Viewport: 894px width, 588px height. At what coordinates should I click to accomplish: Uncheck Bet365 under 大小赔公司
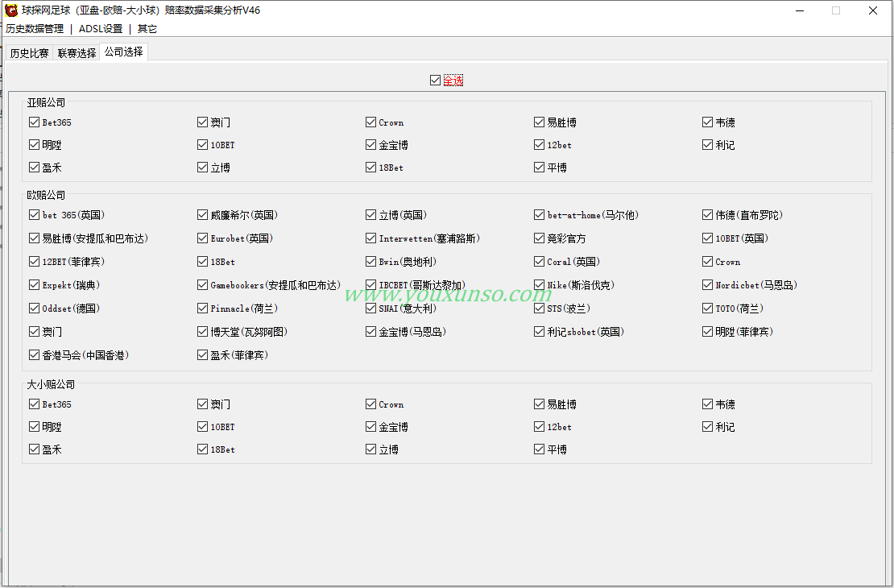pos(34,404)
